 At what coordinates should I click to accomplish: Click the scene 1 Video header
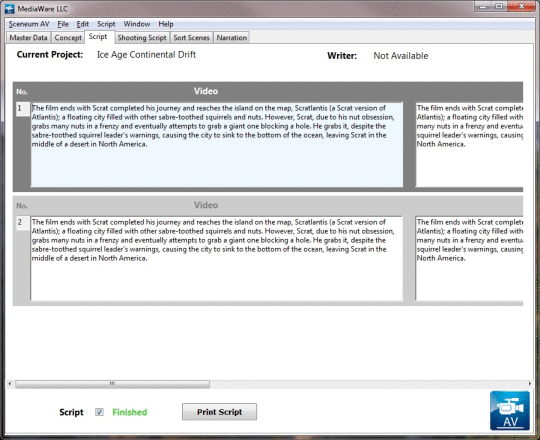pyautogui.click(x=206, y=91)
